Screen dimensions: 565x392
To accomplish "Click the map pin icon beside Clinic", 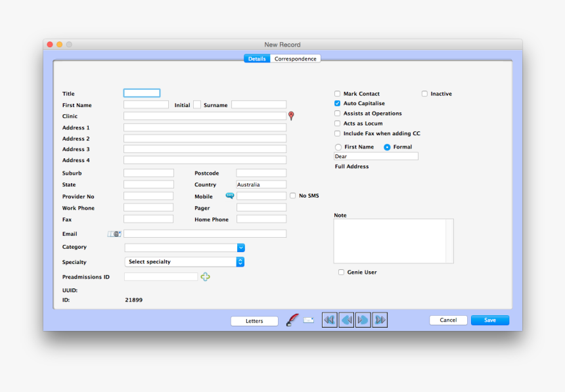I will (x=291, y=116).
